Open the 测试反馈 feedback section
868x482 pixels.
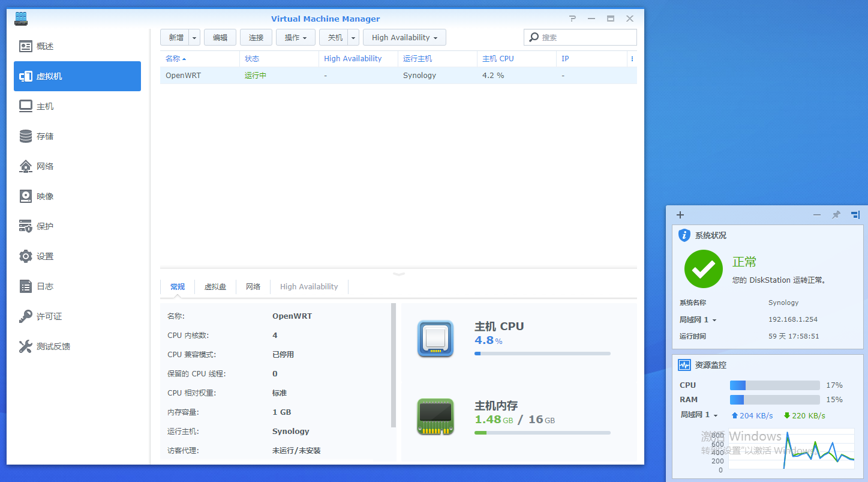coord(77,346)
